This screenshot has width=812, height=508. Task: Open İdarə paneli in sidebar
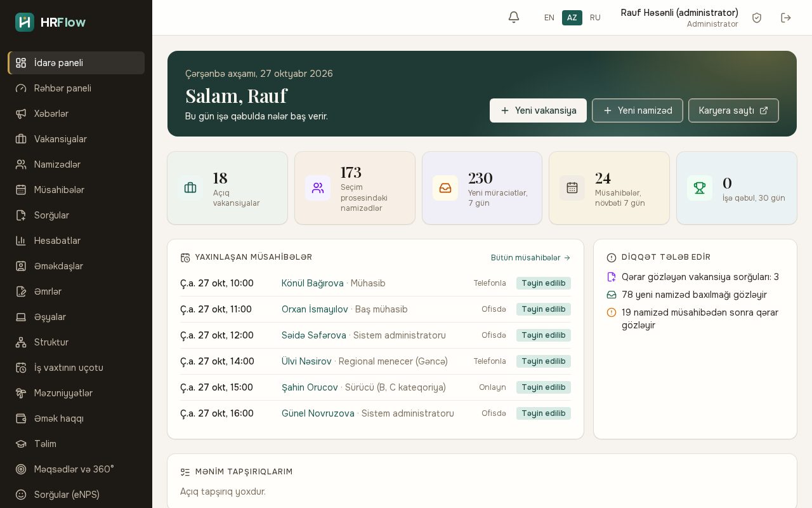[x=76, y=63]
